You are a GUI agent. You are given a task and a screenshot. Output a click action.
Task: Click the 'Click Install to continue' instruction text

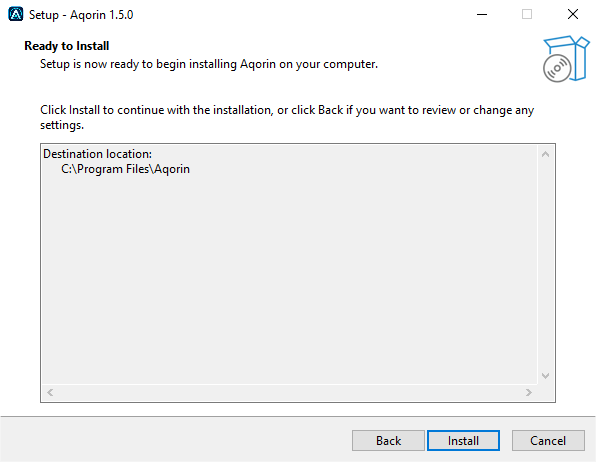(287, 117)
